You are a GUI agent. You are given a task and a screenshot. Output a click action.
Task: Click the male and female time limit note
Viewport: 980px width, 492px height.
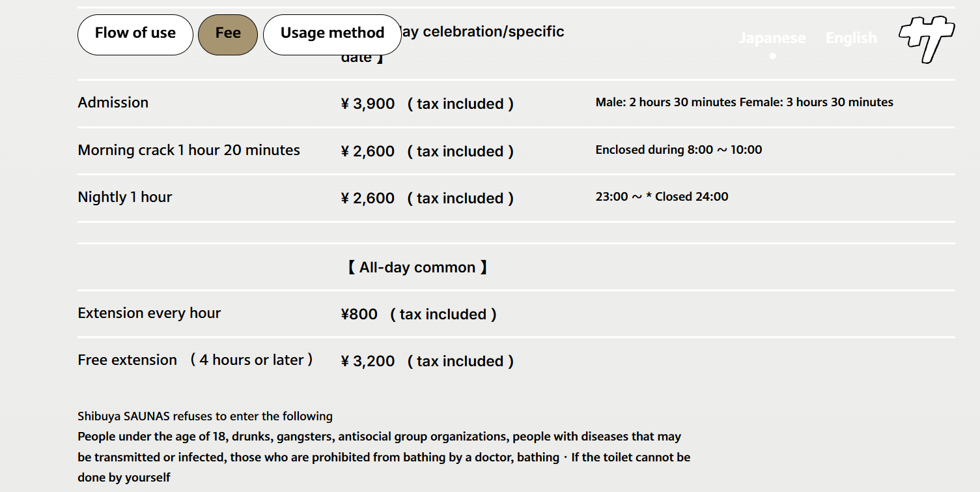744,102
